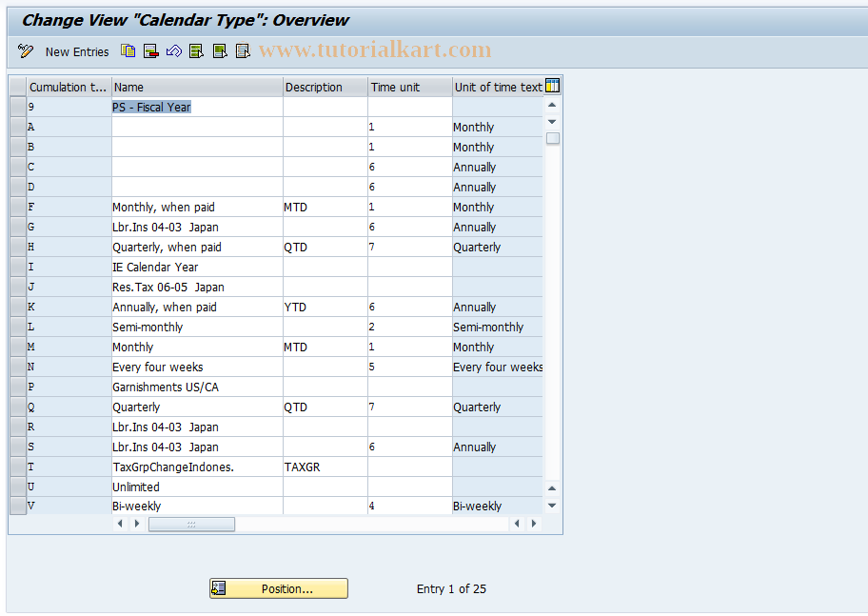Click the horizontal scrollbar thumb
Image resolution: width=868 pixels, height=616 pixels.
(191, 524)
